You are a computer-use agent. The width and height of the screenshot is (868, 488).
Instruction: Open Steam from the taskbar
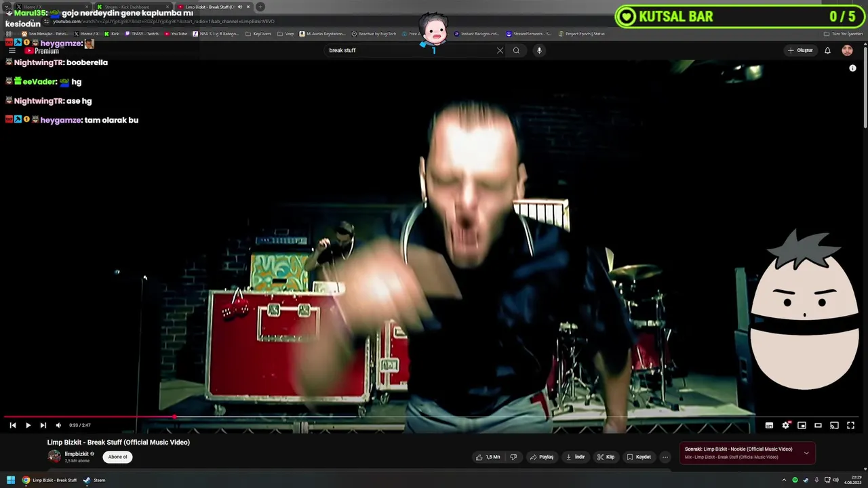tap(94, 480)
